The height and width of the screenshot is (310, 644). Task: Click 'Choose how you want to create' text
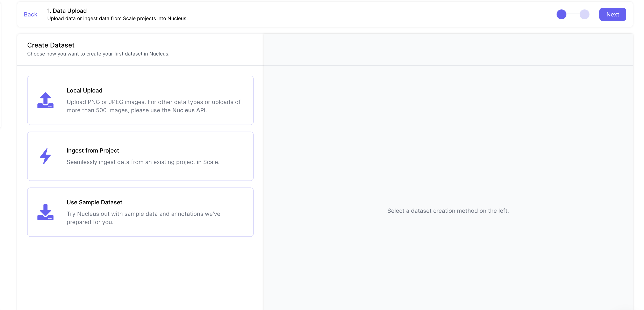click(98, 54)
